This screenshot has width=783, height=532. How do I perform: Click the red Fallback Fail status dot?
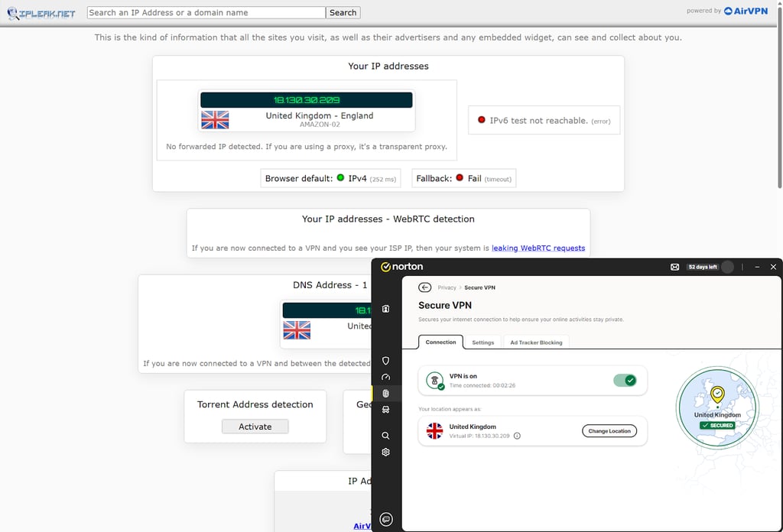[460, 177]
